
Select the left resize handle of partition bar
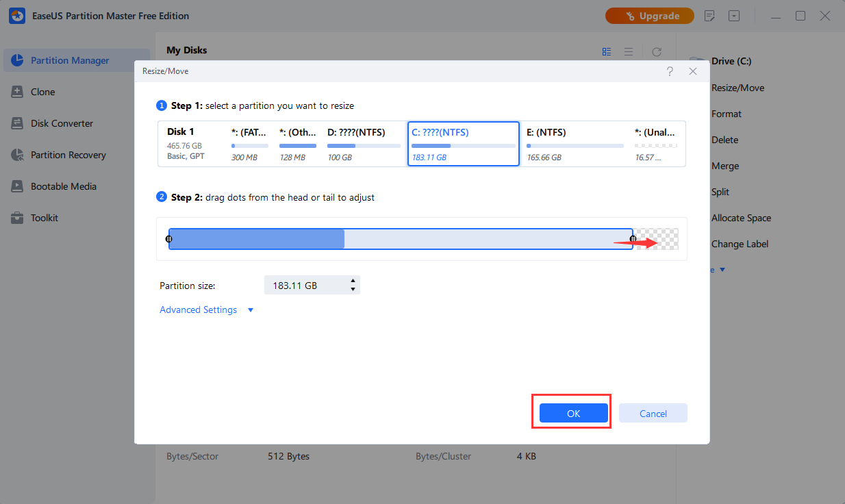(168, 239)
